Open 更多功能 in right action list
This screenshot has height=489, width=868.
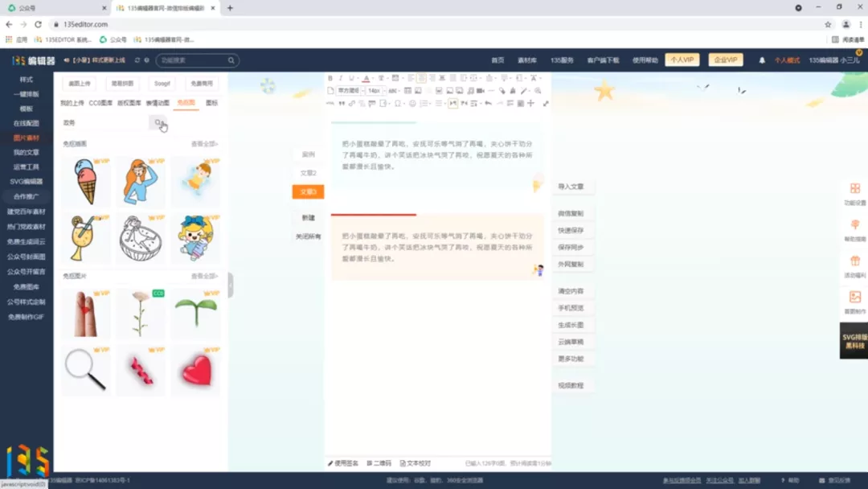[571, 359]
